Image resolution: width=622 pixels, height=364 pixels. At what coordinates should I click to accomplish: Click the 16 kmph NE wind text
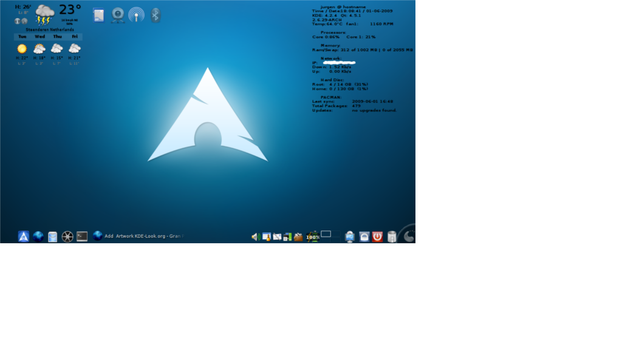[69, 20]
